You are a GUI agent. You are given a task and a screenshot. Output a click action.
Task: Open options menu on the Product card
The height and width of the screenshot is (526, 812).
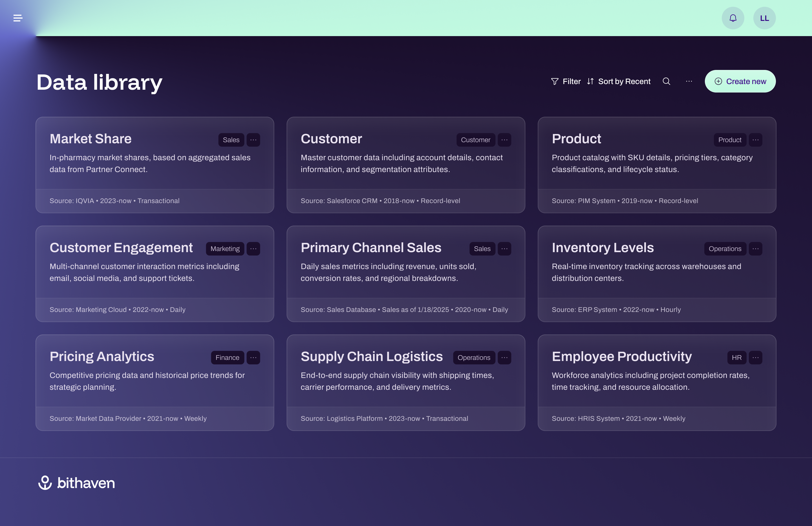click(x=755, y=140)
